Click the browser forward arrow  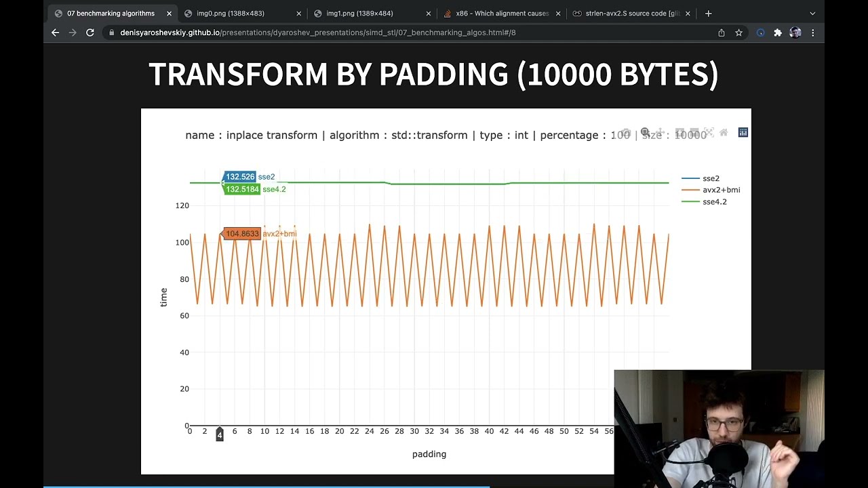[73, 33]
